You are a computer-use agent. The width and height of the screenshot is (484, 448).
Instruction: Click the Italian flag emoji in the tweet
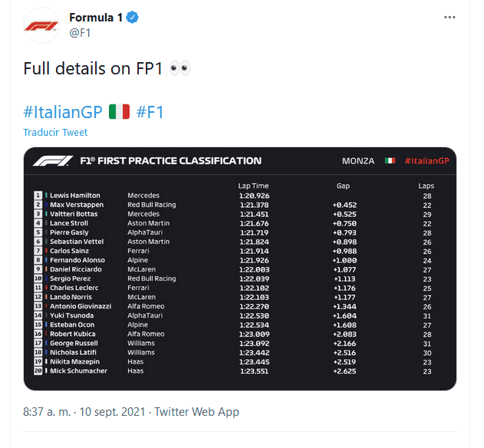pyautogui.click(x=119, y=111)
